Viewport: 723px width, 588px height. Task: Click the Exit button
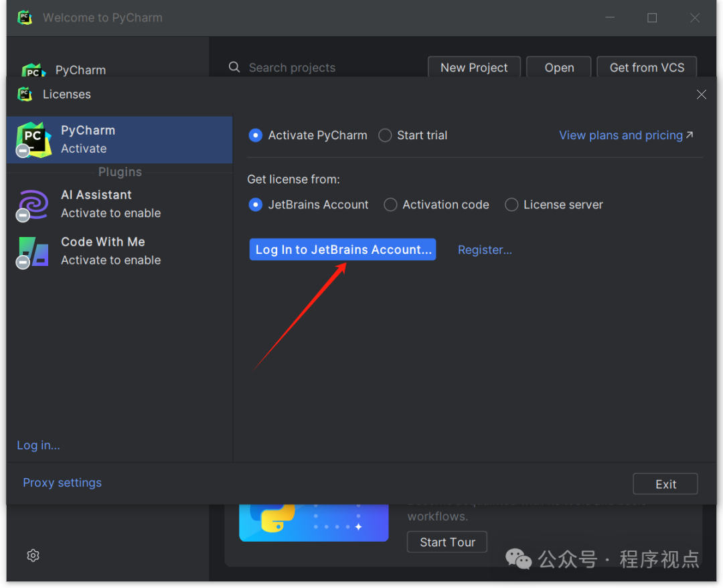coord(665,484)
